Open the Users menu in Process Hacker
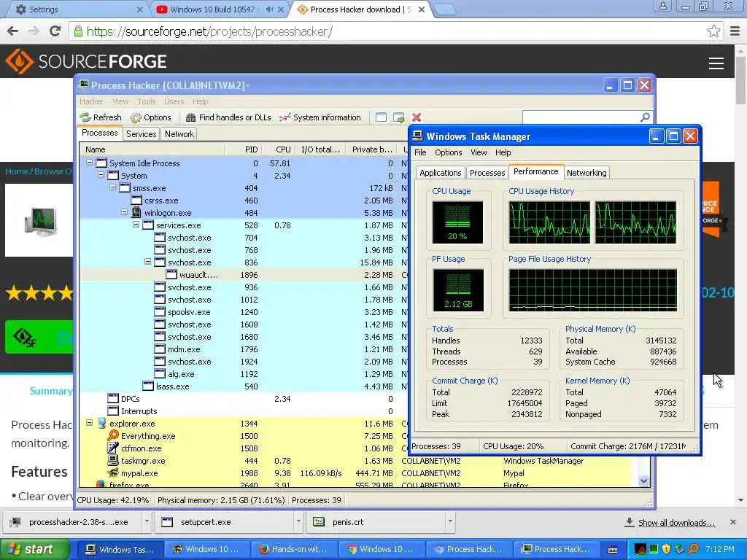 point(174,101)
